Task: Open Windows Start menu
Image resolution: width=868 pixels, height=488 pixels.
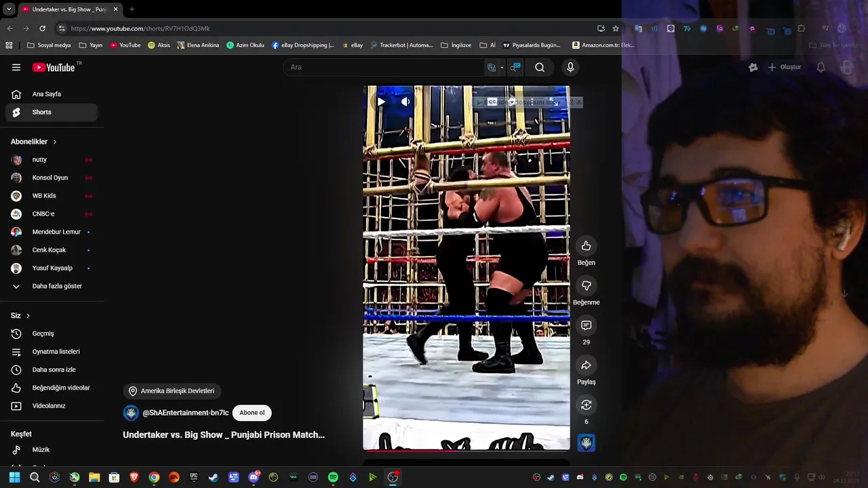Action: click(14, 477)
